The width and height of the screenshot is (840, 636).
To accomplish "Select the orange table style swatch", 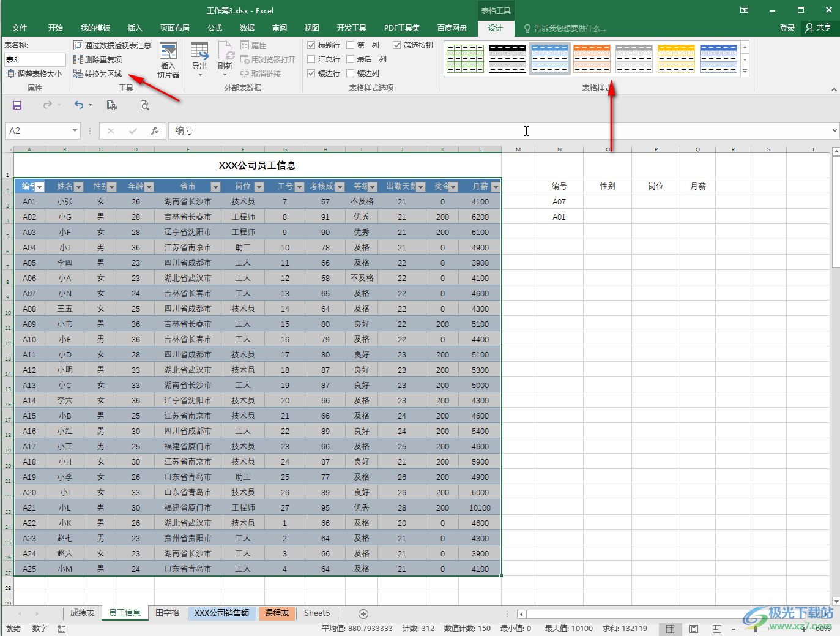I will (592, 59).
